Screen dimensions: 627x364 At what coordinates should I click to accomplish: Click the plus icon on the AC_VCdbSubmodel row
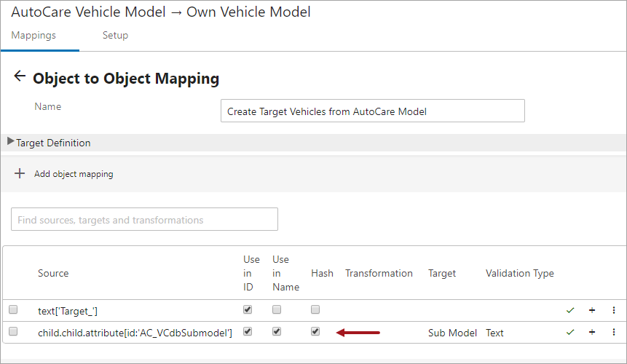click(x=592, y=332)
